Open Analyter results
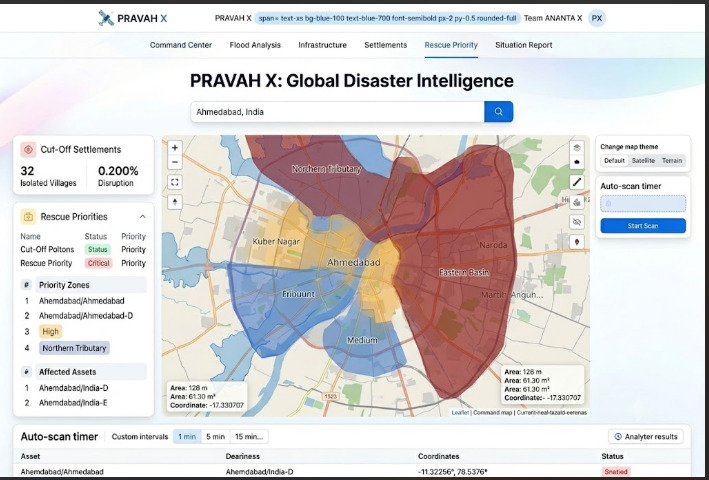 [646, 437]
